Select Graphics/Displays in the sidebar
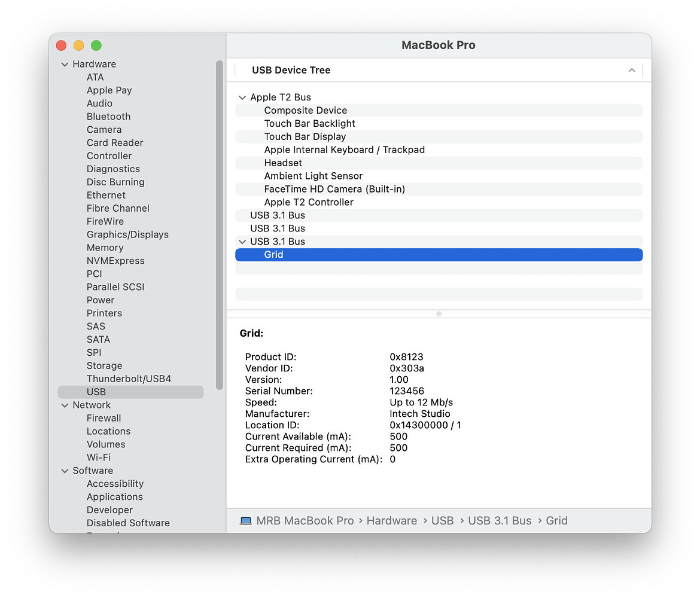The image size is (700, 598). click(127, 234)
